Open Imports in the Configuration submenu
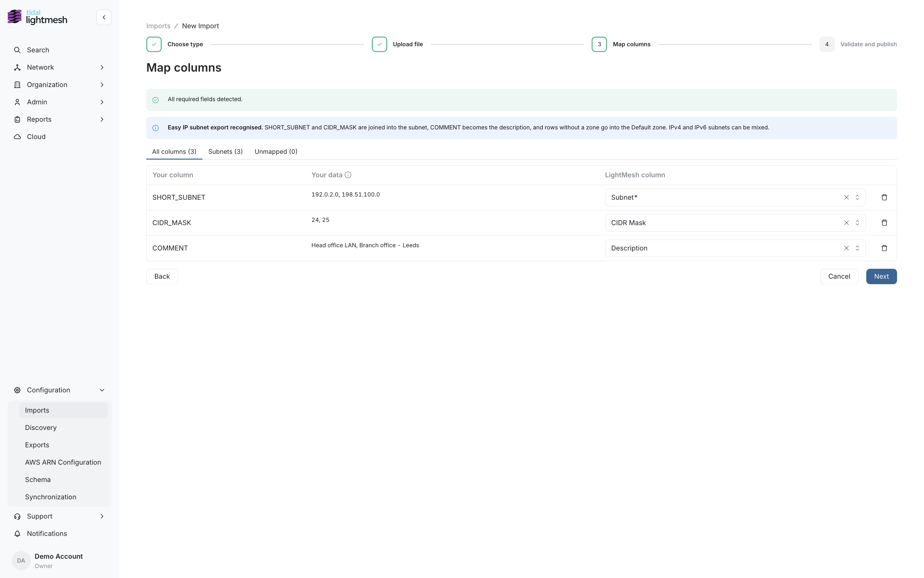This screenshot has height=578, width=924. (64, 410)
